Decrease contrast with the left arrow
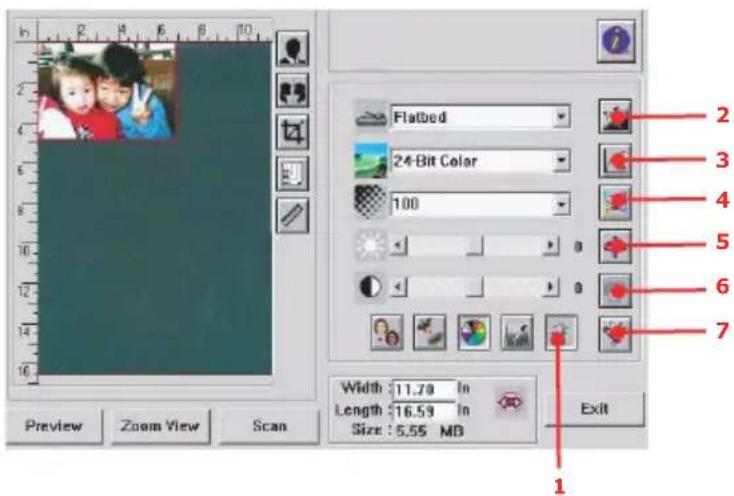Viewport: 734px width, 496px height. tap(398, 287)
